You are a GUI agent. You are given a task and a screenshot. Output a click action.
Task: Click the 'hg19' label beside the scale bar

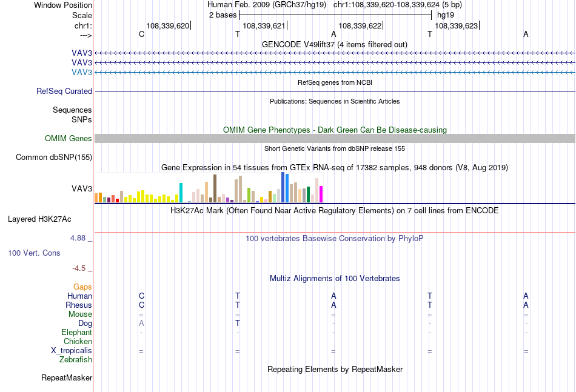445,15
